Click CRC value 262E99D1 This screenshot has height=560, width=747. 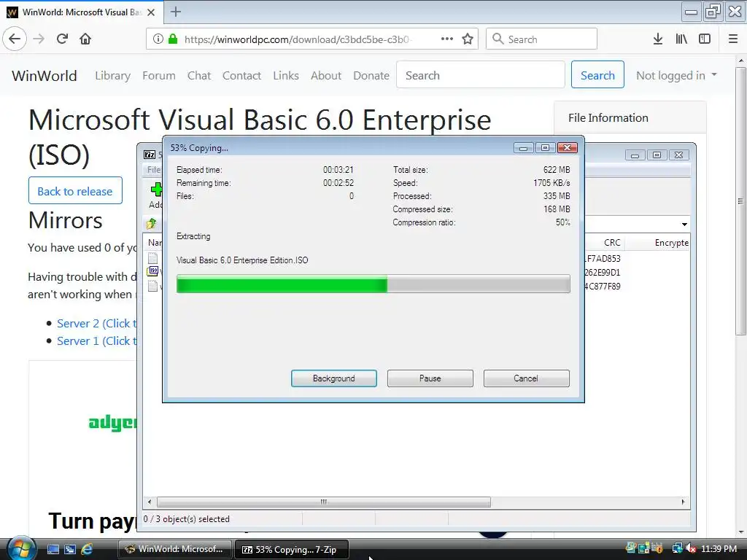(602, 273)
